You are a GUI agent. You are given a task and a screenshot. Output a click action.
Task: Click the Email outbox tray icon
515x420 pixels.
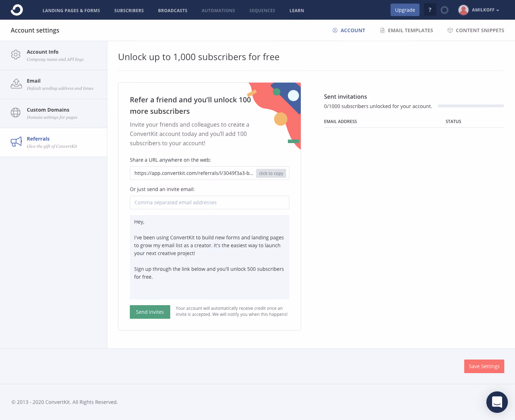click(16, 84)
